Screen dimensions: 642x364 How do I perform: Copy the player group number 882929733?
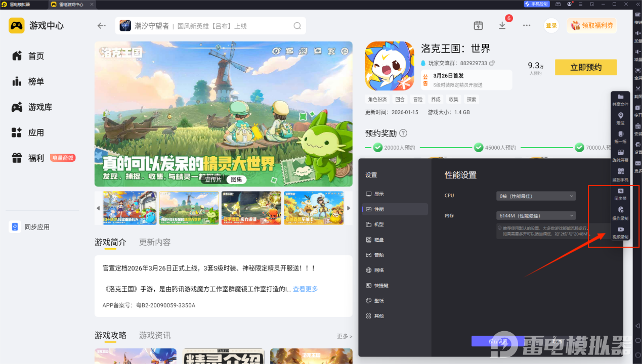pyautogui.click(x=492, y=63)
